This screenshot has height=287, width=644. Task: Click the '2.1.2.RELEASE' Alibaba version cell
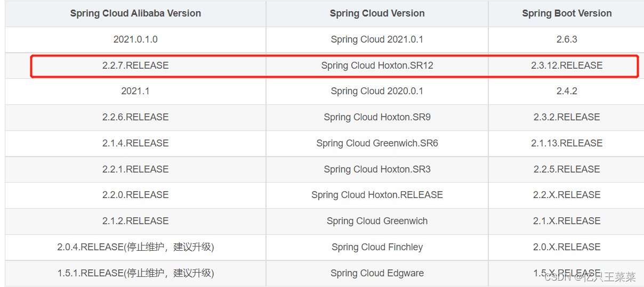tap(135, 221)
